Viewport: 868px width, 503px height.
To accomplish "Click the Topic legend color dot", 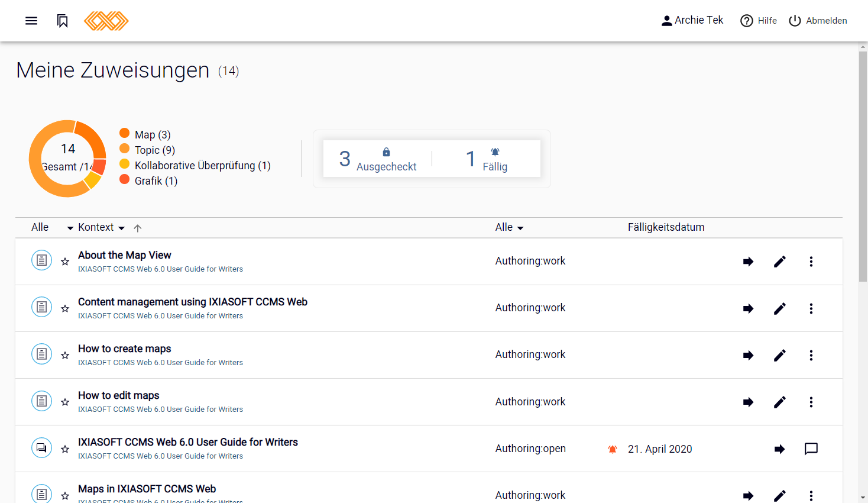I will point(124,149).
